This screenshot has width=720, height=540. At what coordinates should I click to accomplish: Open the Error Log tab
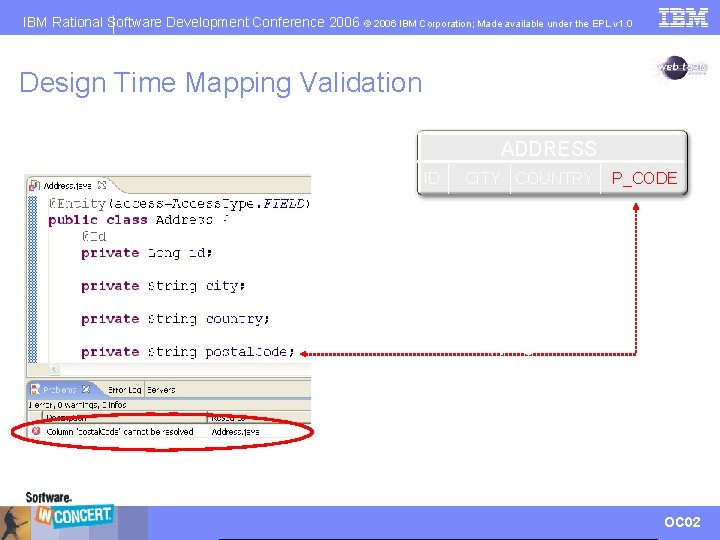click(x=124, y=390)
